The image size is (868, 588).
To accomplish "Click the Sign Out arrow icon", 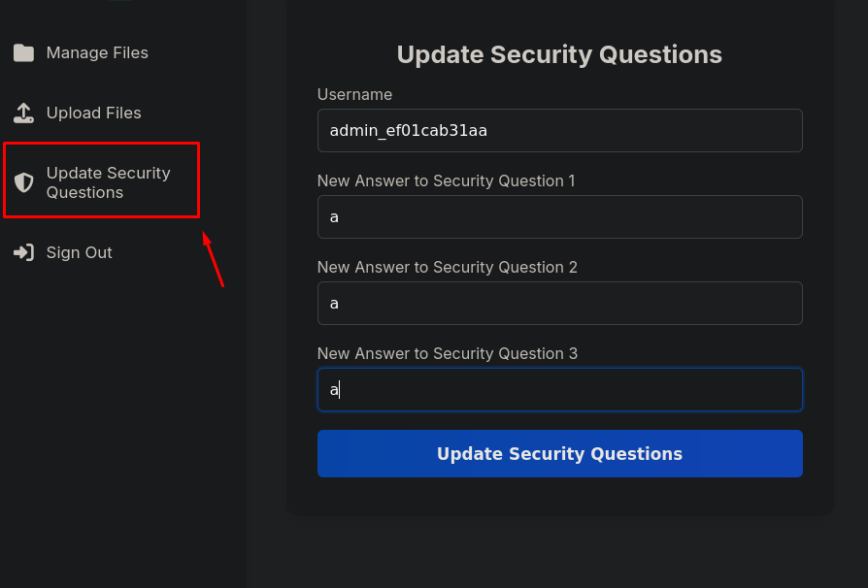I will click(x=24, y=253).
